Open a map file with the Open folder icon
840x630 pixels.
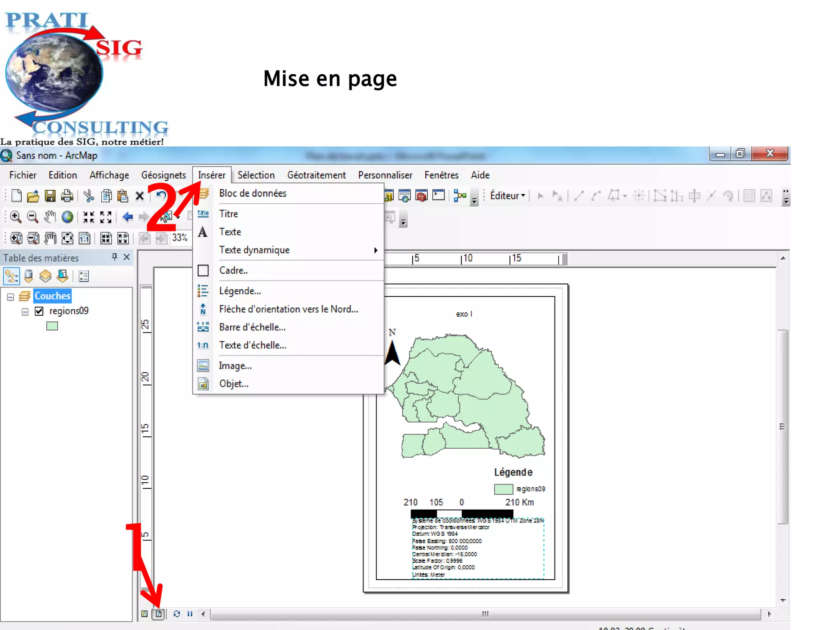[x=33, y=196]
